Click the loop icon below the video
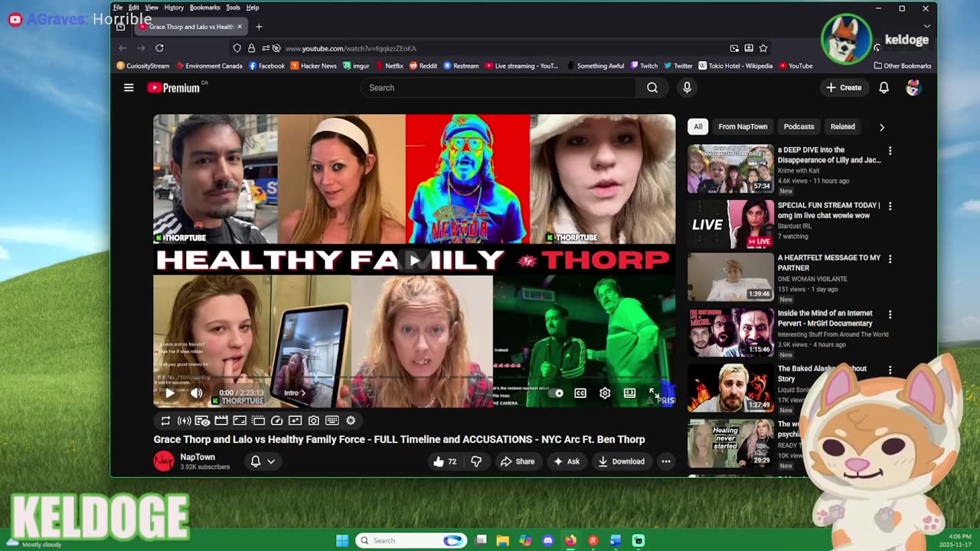Viewport: 980px width, 551px height. click(x=165, y=420)
